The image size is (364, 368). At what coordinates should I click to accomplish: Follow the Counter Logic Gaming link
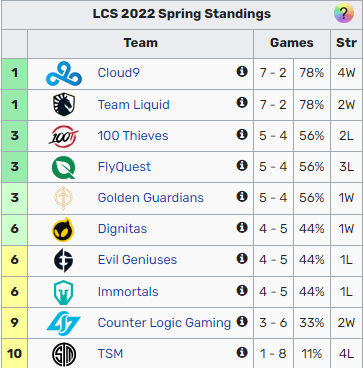(164, 322)
